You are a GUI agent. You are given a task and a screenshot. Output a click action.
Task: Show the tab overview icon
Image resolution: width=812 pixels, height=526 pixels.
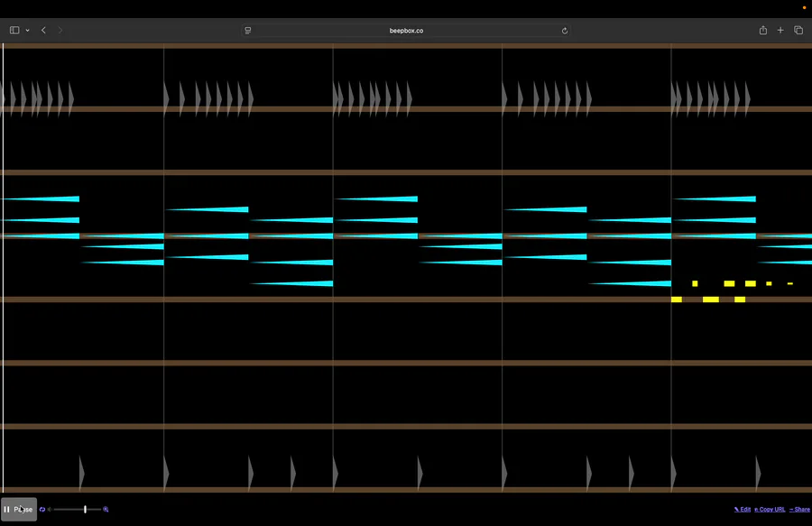point(798,30)
